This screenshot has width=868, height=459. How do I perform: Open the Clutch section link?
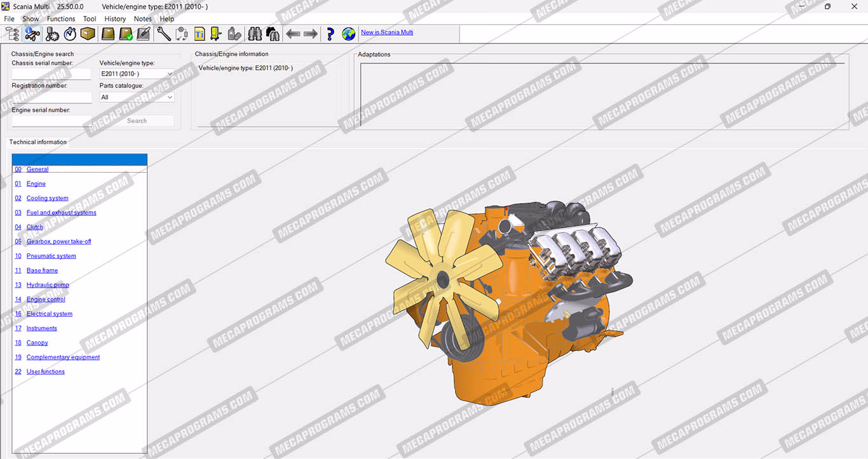35,227
